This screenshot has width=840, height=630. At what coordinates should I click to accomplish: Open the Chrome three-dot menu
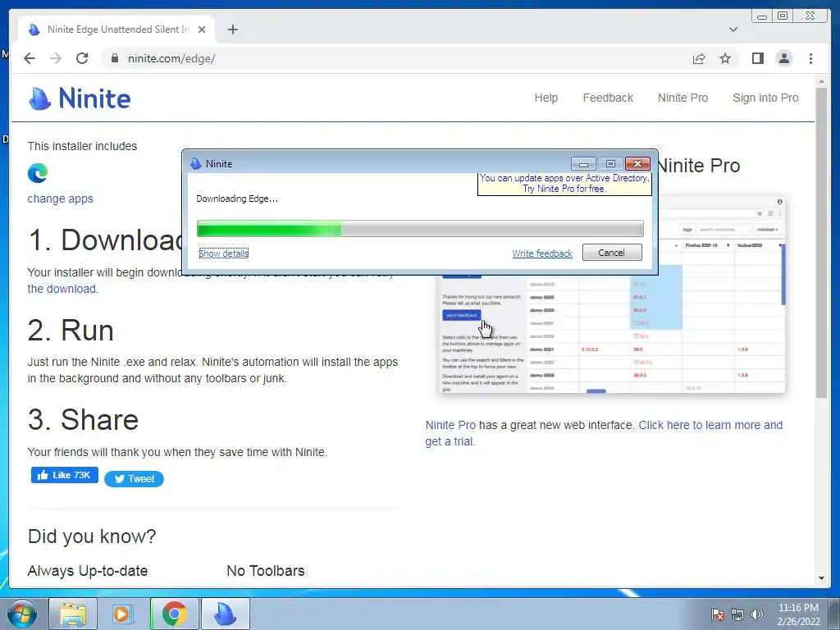point(810,58)
